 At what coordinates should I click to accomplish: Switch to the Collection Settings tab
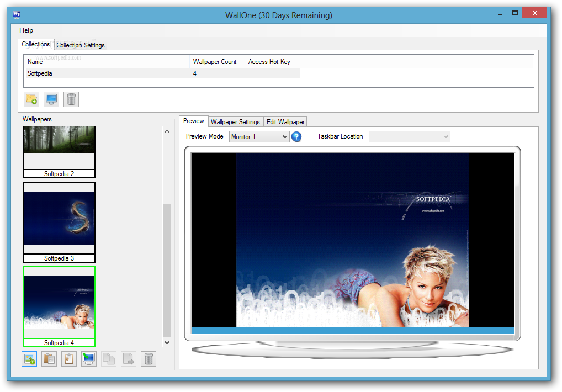coord(81,45)
